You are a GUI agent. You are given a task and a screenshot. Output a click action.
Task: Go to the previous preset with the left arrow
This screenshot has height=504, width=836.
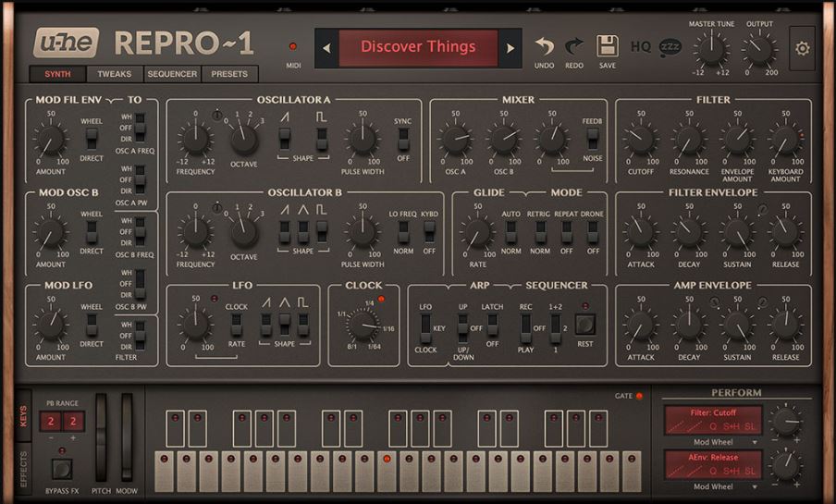point(326,48)
